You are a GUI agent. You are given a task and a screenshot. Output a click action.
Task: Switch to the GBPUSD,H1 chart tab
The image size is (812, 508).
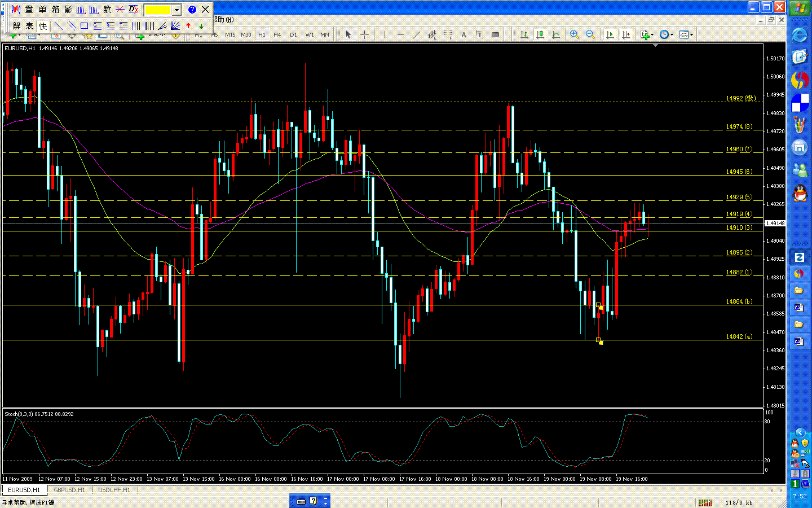[69, 490]
